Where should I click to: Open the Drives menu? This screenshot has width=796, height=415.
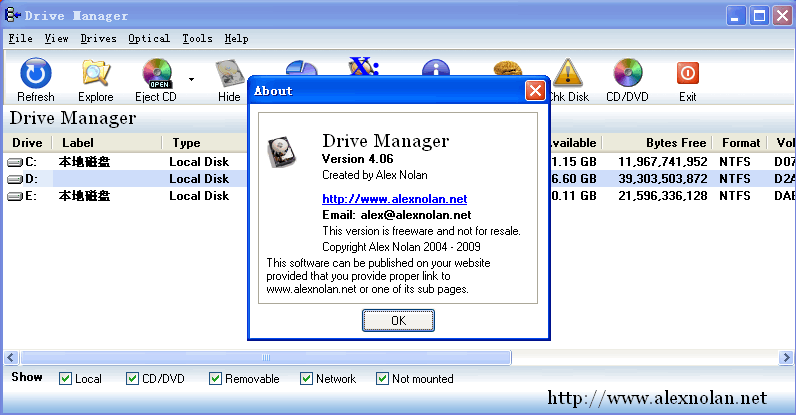[x=98, y=39]
